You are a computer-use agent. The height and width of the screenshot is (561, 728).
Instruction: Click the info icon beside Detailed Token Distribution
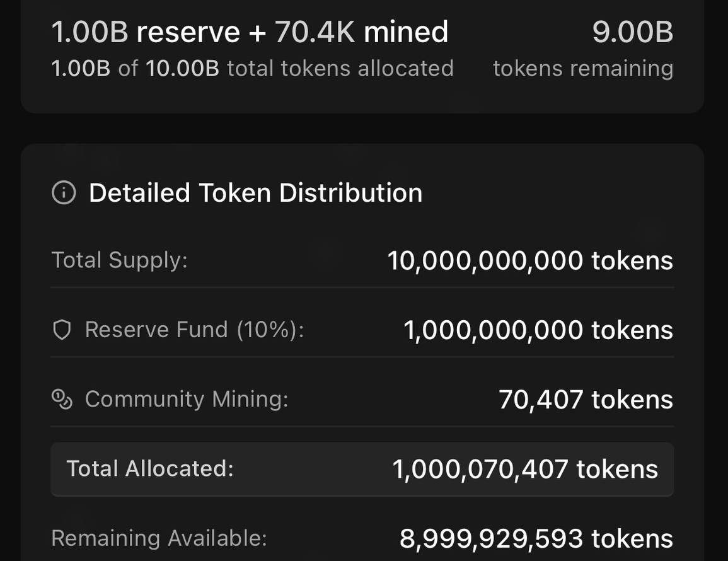coord(64,193)
